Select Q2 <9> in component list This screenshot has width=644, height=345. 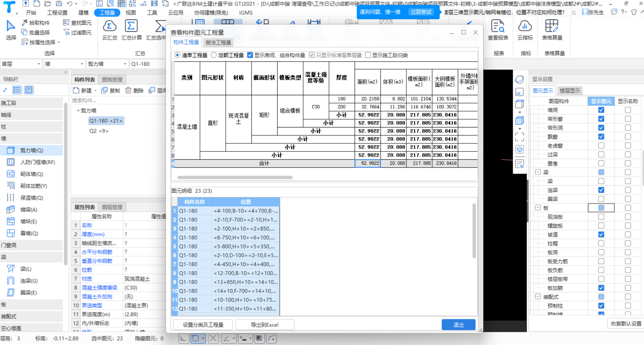pyautogui.click(x=99, y=131)
